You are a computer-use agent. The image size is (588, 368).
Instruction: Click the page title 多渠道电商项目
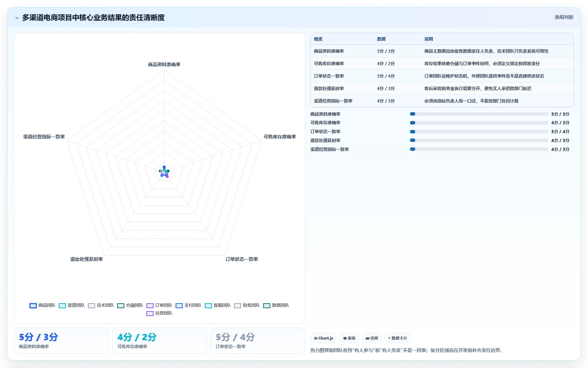93,18
